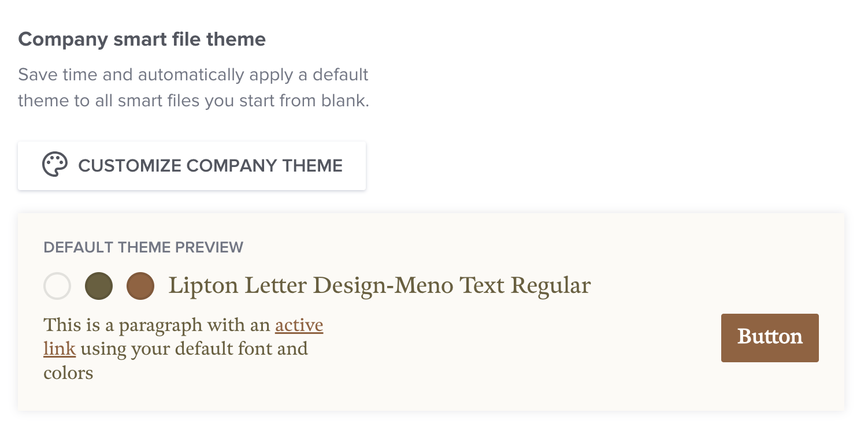The image size is (868, 431).
Task: Select the white color swatch circle
Action: click(x=57, y=286)
